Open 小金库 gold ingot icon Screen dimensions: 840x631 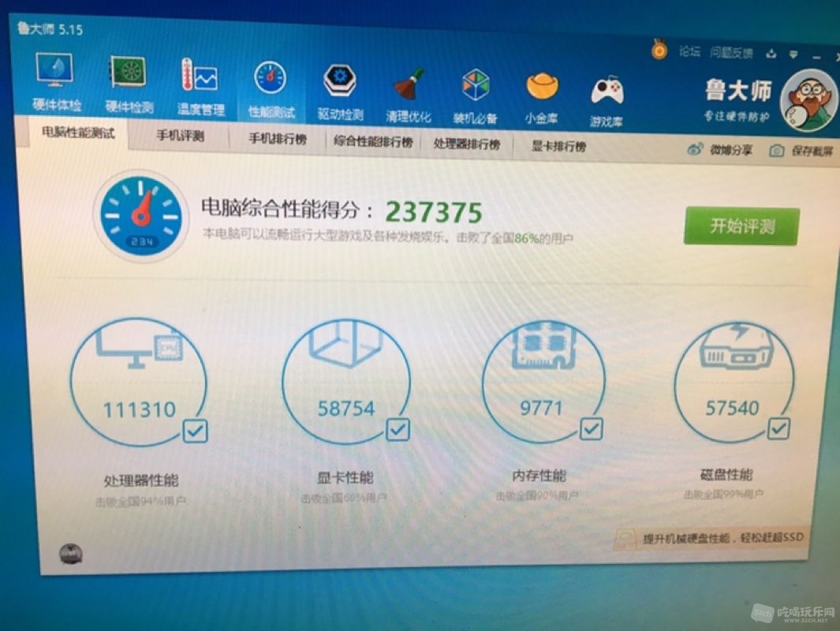click(542, 88)
